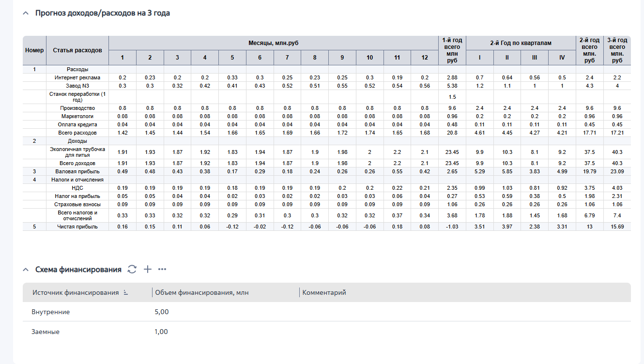Add a new financing source with plus icon
644x364 pixels.
(x=148, y=269)
